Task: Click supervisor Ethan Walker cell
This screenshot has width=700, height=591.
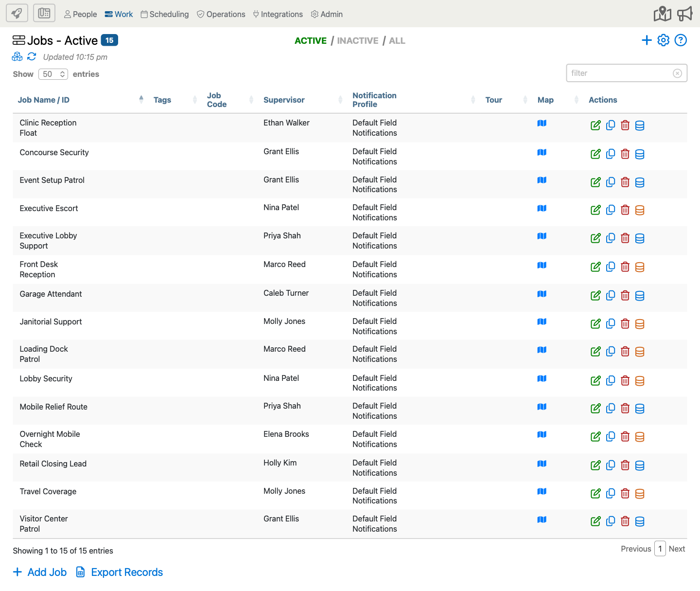Action: point(286,123)
